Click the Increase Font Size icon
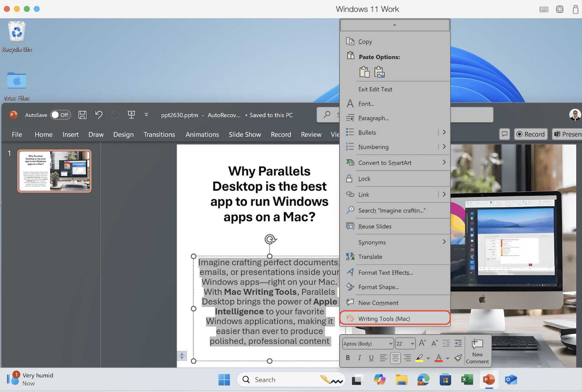Image resolution: width=582 pixels, height=392 pixels. click(x=422, y=343)
